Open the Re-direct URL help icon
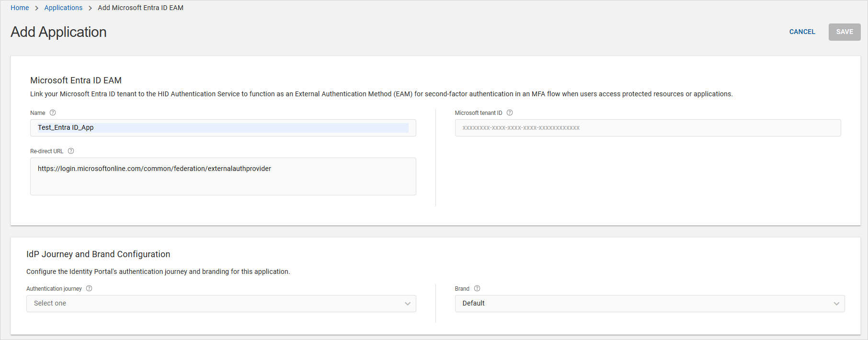 [x=71, y=151]
